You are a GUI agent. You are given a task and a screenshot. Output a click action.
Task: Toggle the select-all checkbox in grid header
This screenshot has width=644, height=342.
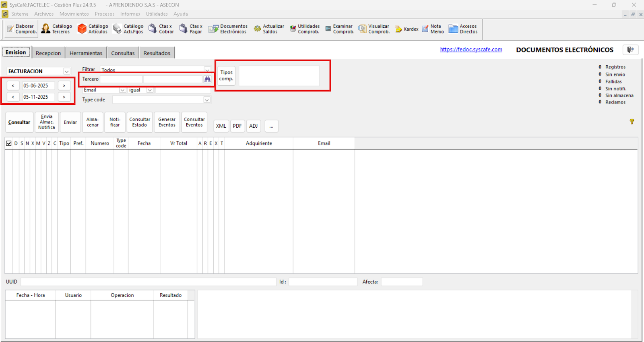tap(9, 143)
